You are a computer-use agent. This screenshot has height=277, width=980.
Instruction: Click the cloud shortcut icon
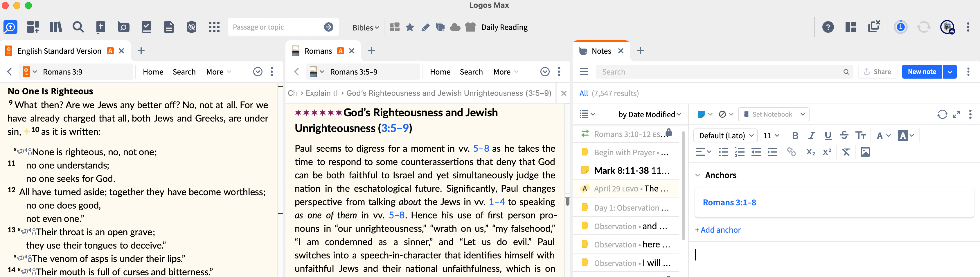click(x=455, y=27)
